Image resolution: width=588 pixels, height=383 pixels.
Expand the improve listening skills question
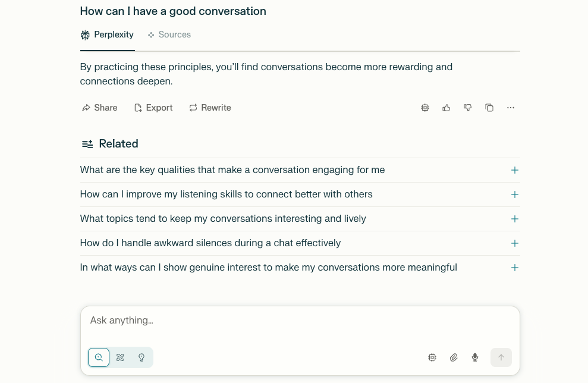click(x=515, y=194)
